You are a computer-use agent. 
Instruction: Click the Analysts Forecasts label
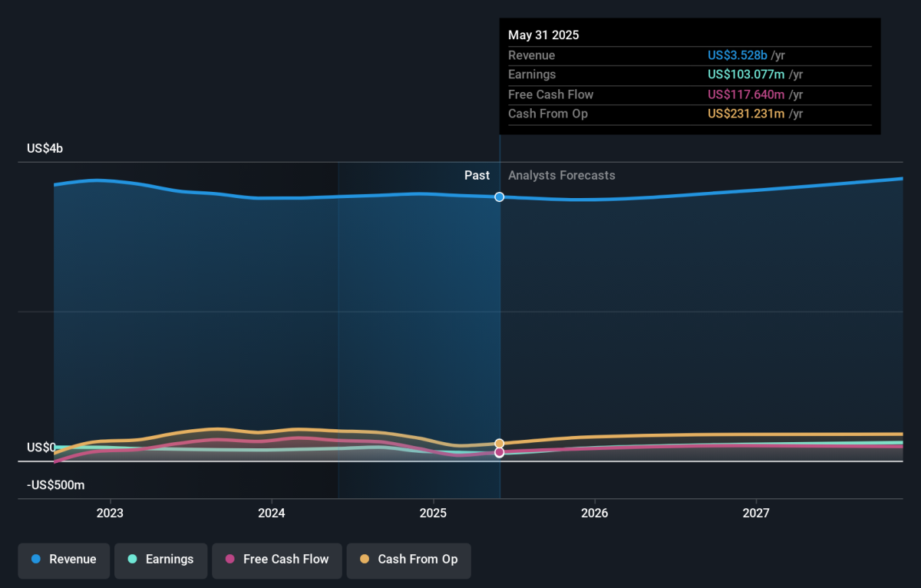coord(562,176)
